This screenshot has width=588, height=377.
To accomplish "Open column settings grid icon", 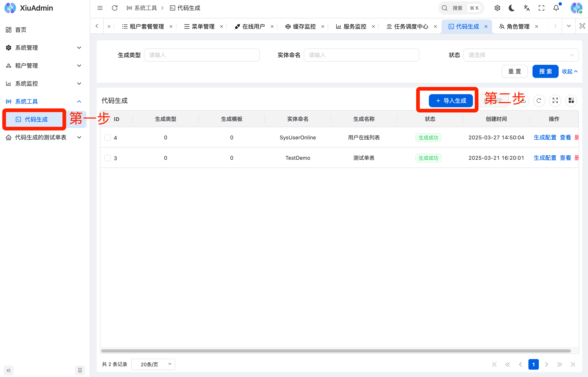I will [571, 101].
